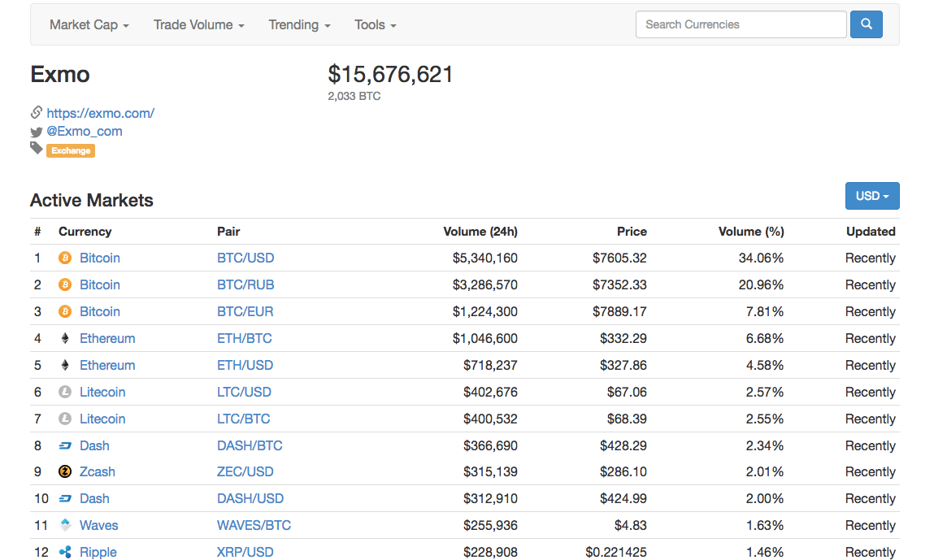Click the Bitcoin coin icon in row 1
The width and height of the screenshot is (947, 560).
point(65,258)
